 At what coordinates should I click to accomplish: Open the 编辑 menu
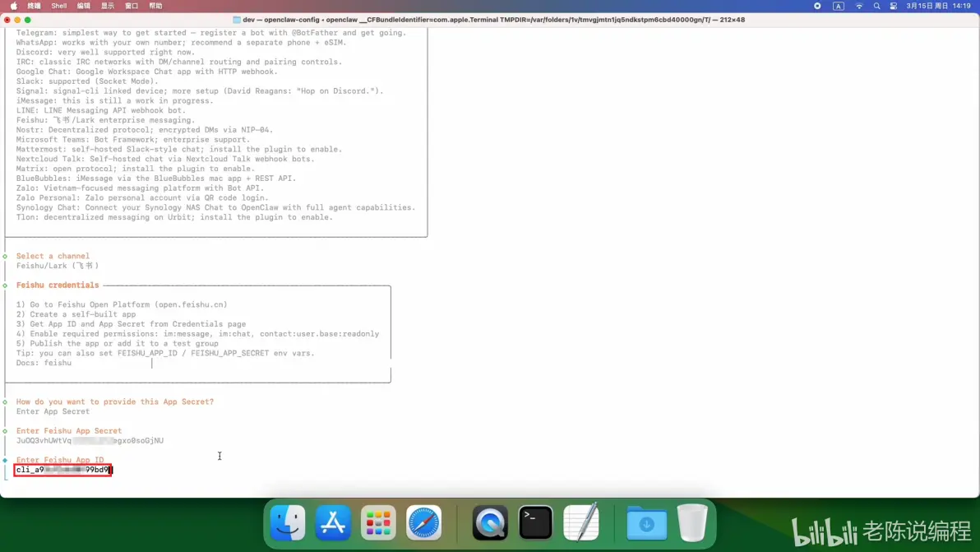(x=83, y=6)
